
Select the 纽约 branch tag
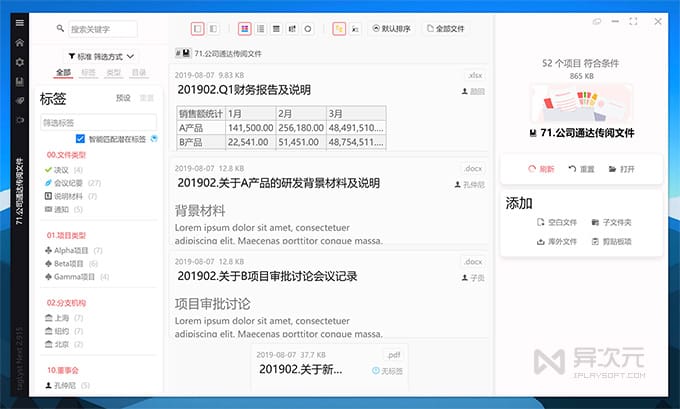click(64, 331)
